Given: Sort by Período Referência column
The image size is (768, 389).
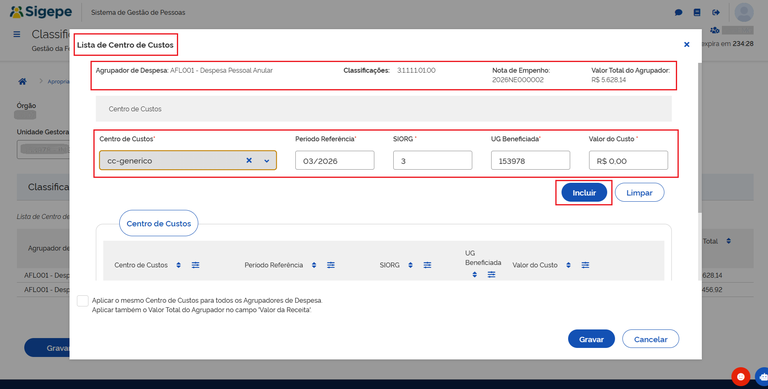Looking at the screenshot, I should click(x=314, y=265).
